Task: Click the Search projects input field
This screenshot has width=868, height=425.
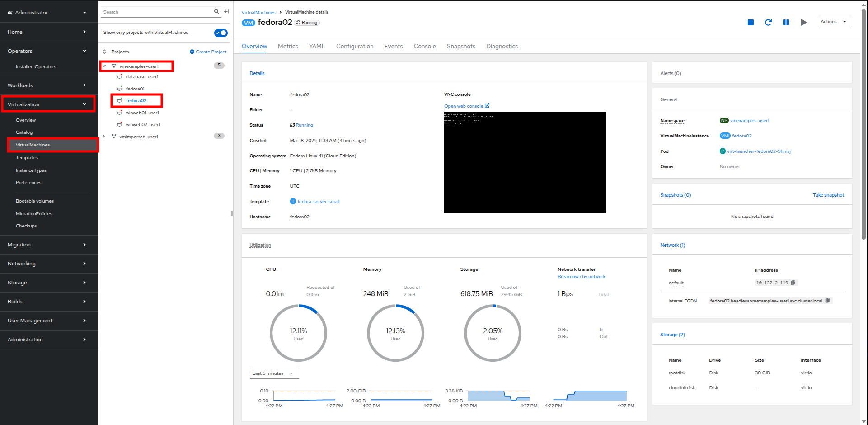Action: [x=157, y=12]
